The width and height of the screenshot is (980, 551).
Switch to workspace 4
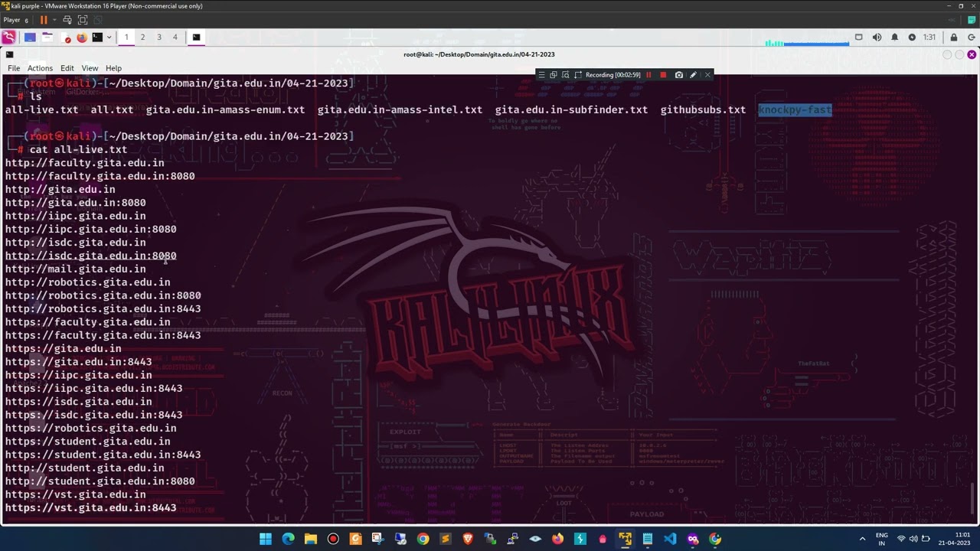point(175,37)
